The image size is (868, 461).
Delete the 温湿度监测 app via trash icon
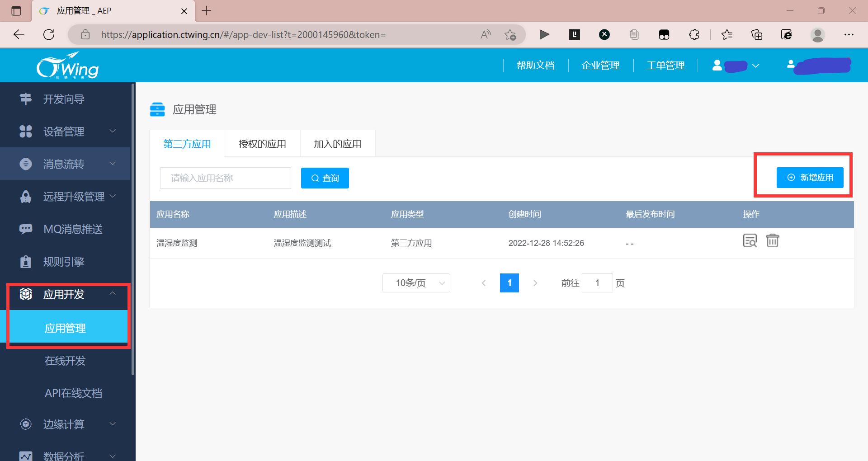pos(773,240)
